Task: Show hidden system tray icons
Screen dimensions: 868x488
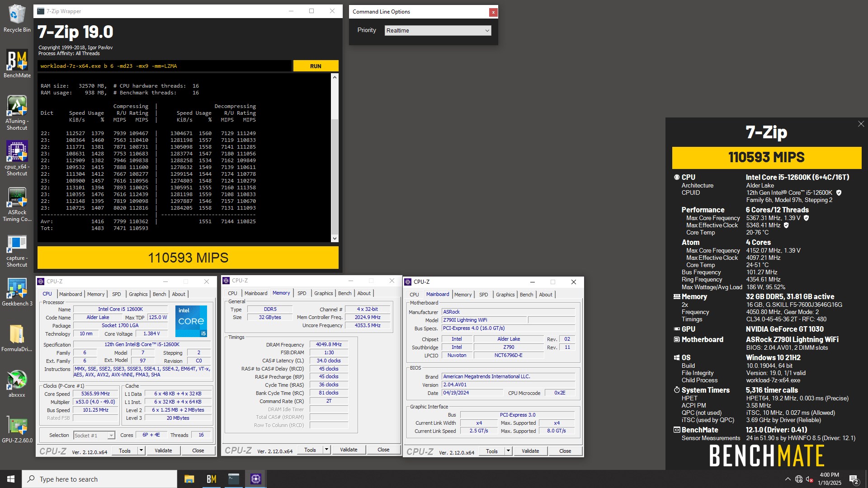Action: coord(788,479)
